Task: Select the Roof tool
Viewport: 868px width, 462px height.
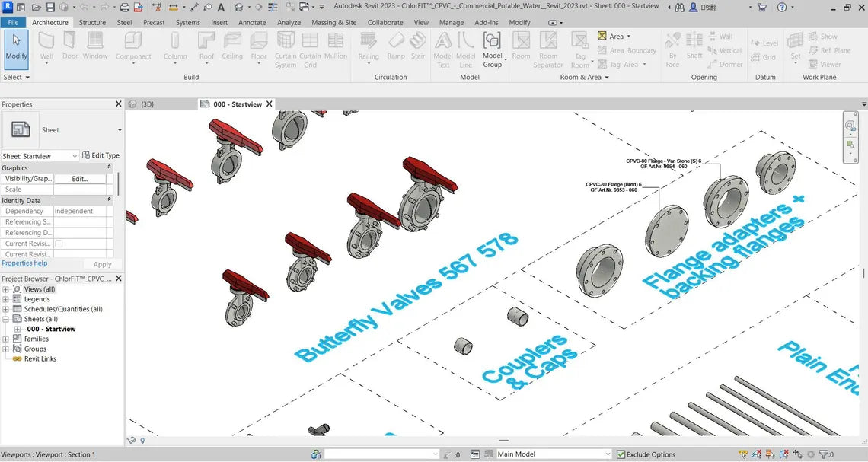Action: click(x=206, y=47)
